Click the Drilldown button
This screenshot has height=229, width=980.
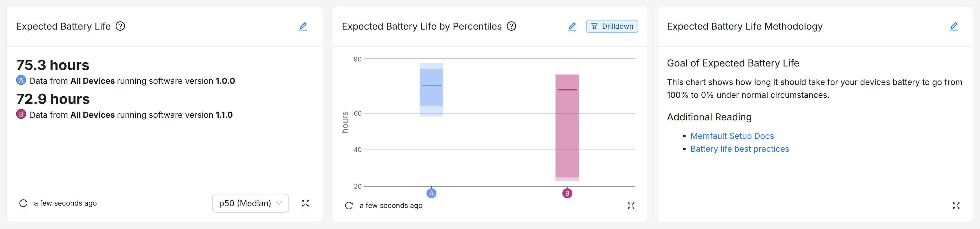[612, 27]
